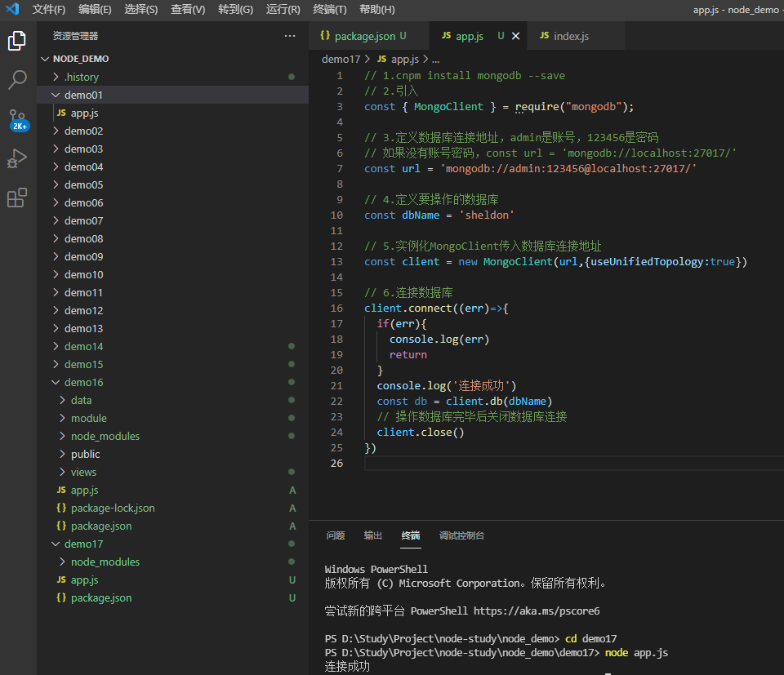Image resolution: width=784 pixels, height=675 pixels.
Task: Switch to the 输出 panel tab
Action: (x=373, y=535)
